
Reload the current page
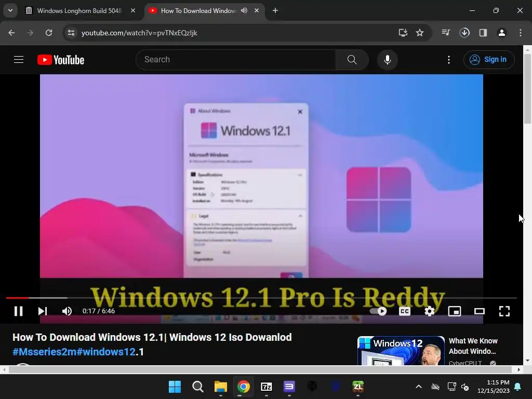(x=49, y=33)
